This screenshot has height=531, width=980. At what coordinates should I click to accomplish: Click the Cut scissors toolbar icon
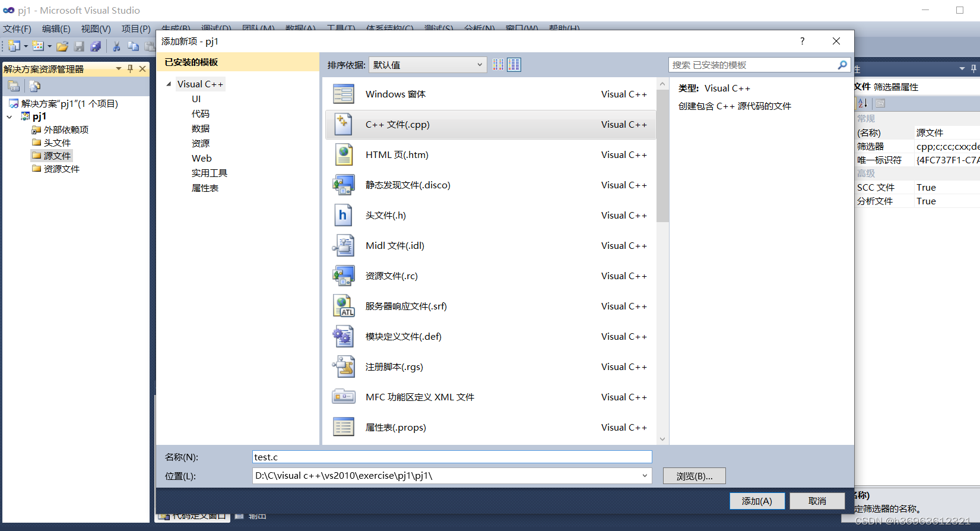pyautogui.click(x=117, y=46)
